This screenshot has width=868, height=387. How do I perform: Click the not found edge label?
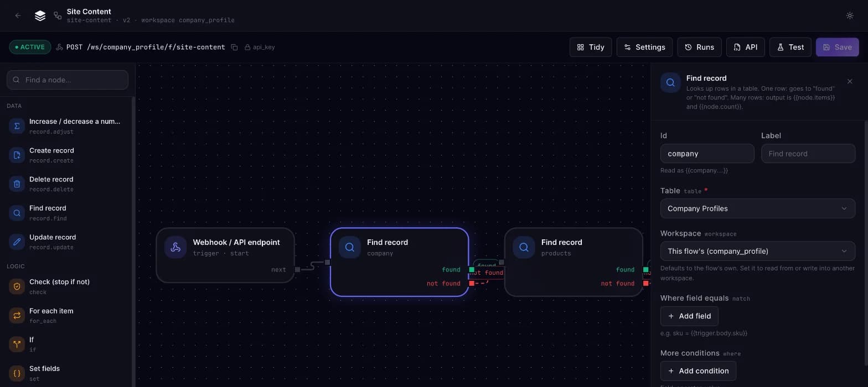(487, 273)
